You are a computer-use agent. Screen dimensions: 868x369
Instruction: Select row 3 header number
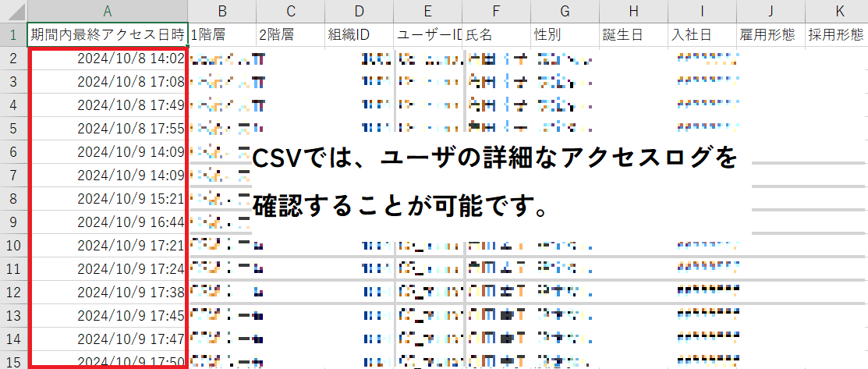[13, 82]
